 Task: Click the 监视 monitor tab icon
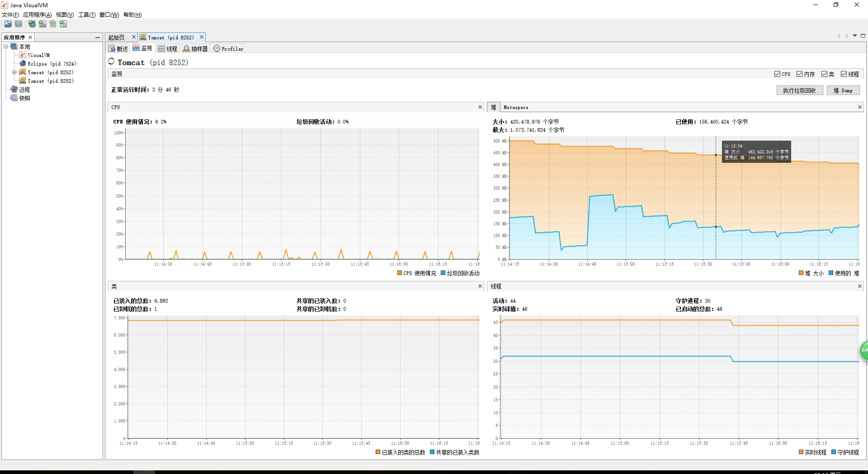(x=136, y=48)
